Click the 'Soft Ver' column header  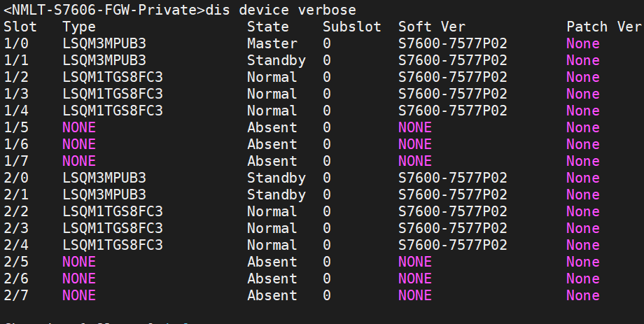tap(431, 27)
